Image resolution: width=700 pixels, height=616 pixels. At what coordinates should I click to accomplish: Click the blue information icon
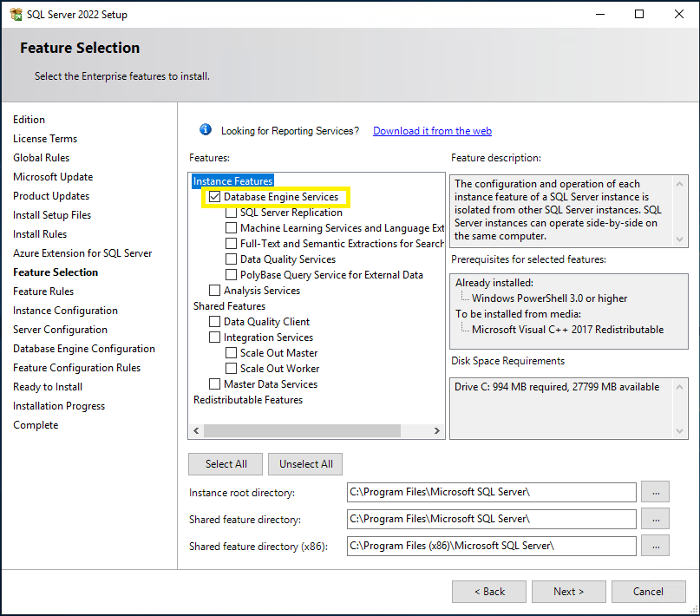(x=206, y=130)
